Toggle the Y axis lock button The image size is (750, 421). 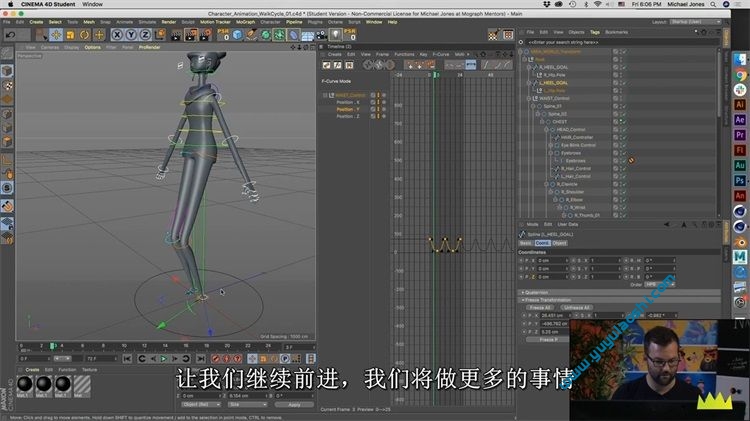[x=131, y=35]
